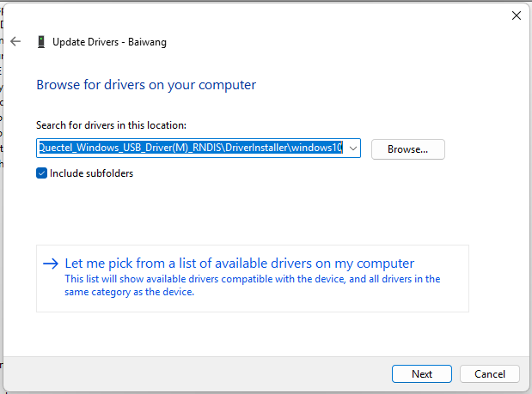The width and height of the screenshot is (532, 394).
Task: Close the Update Drivers dialog
Action: 516,15
